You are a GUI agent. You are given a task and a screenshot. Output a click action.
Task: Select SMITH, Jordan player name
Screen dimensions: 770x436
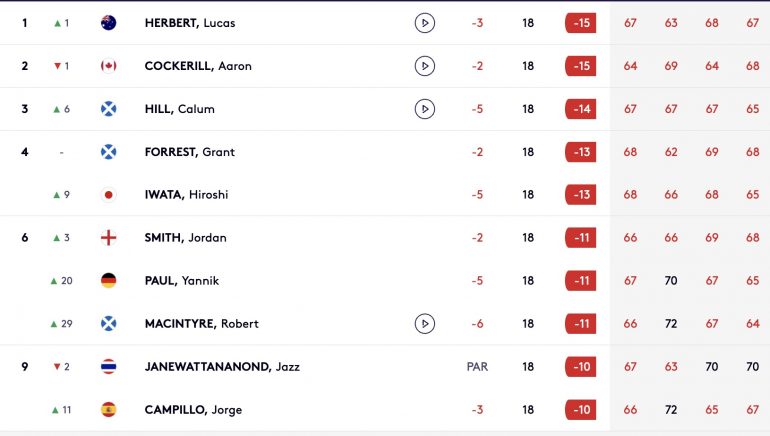click(x=186, y=238)
